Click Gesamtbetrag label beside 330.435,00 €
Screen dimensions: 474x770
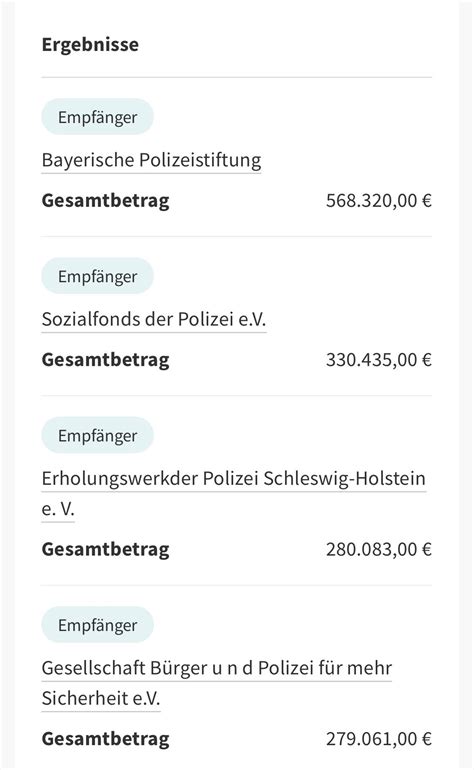click(x=106, y=360)
